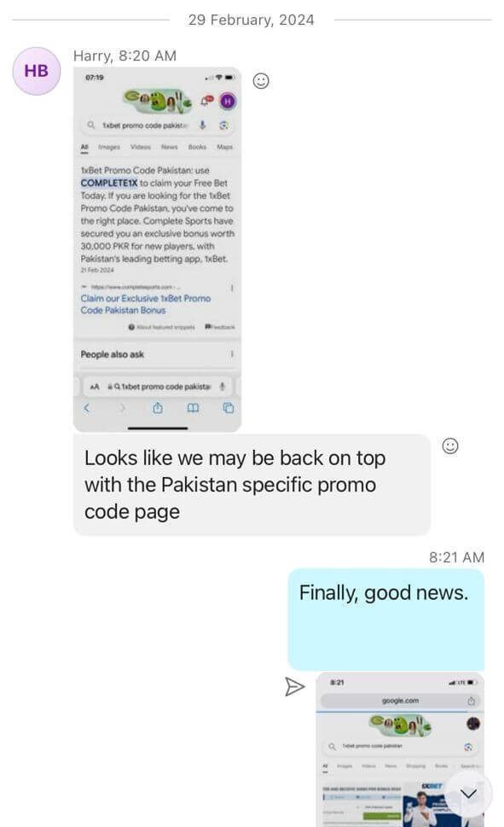The width and height of the screenshot is (504, 827).
Task: Click the News tab in the screenshot
Action: pyautogui.click(x=169, y=147)
